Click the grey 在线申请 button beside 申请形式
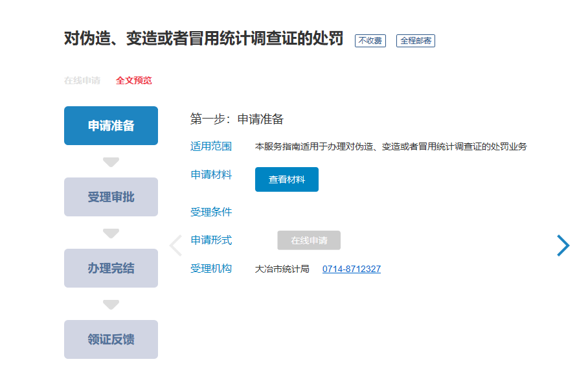Viewport: 588px width, 377px height. point(309,240)
